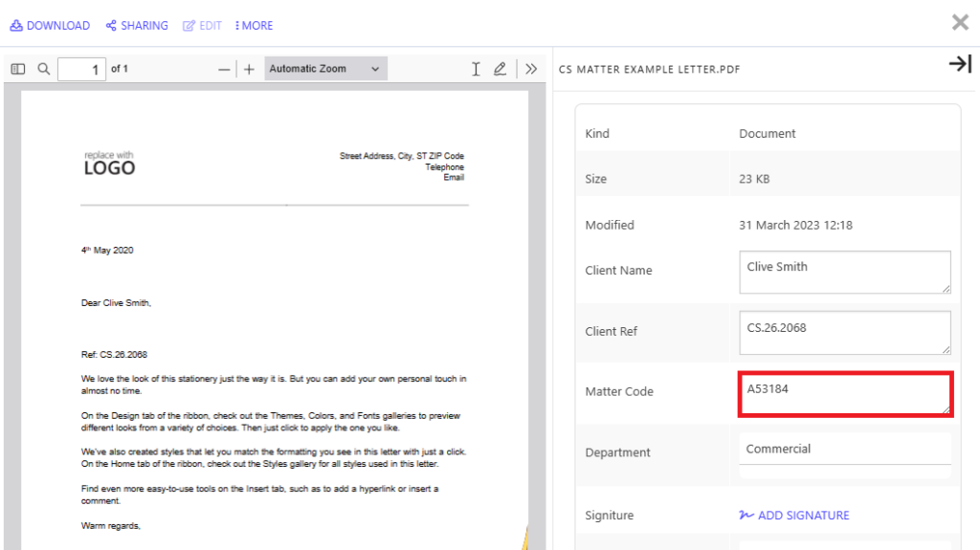980x550 pixels.
Task: Toggle the PDF viewer sidebar
Action: pos(17,69)
